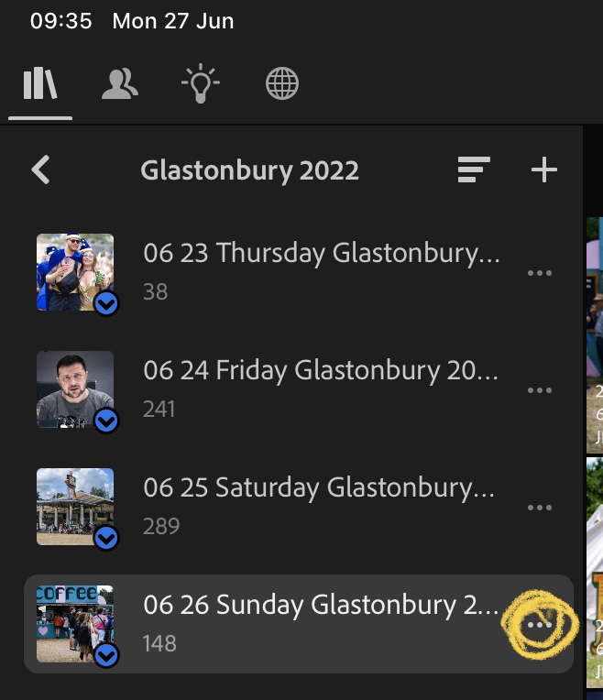
Task: Open options for 06 23 Thursday album
Action: click(540, 273)
